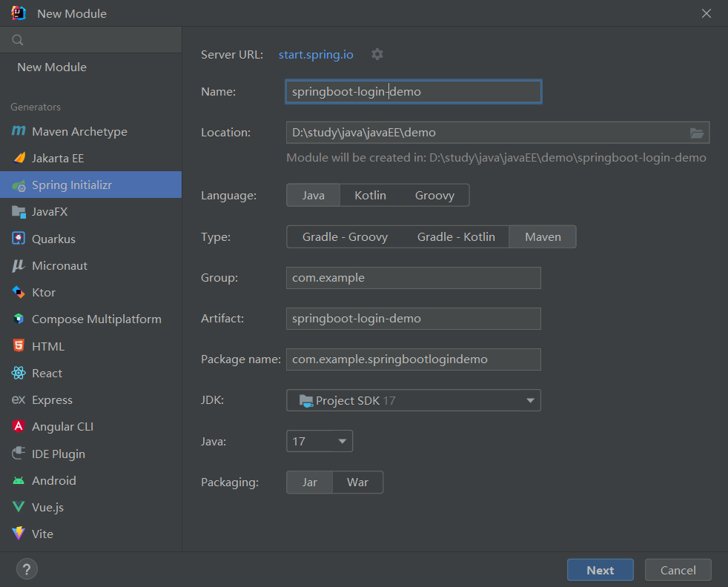Select Quarkus generator entry
The width and height of the screenshot is (728, 587).
(90, 239)
